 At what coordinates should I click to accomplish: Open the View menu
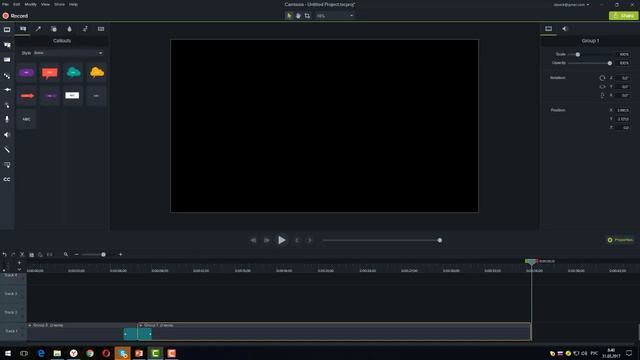[x=45, y=4]
